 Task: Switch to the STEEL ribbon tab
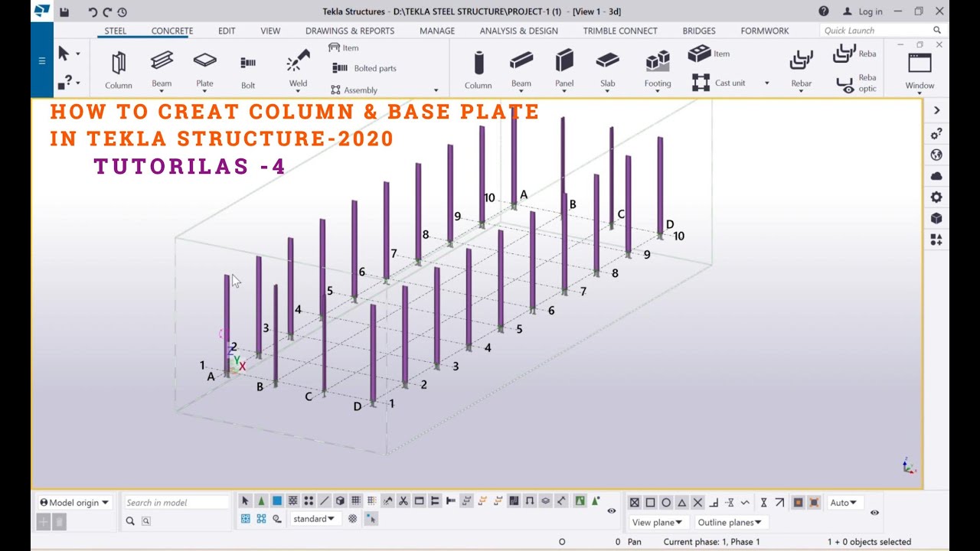pos(116,31)
